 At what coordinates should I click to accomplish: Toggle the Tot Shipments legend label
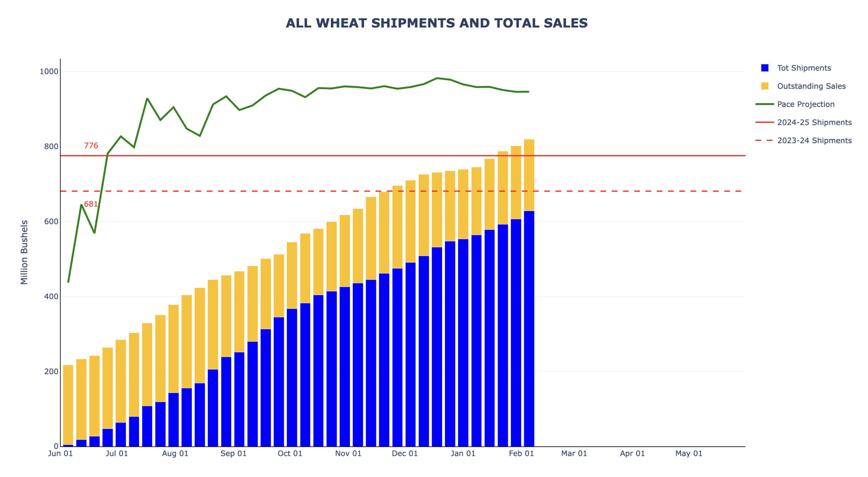pyautogui.click(x=804, y=68)
